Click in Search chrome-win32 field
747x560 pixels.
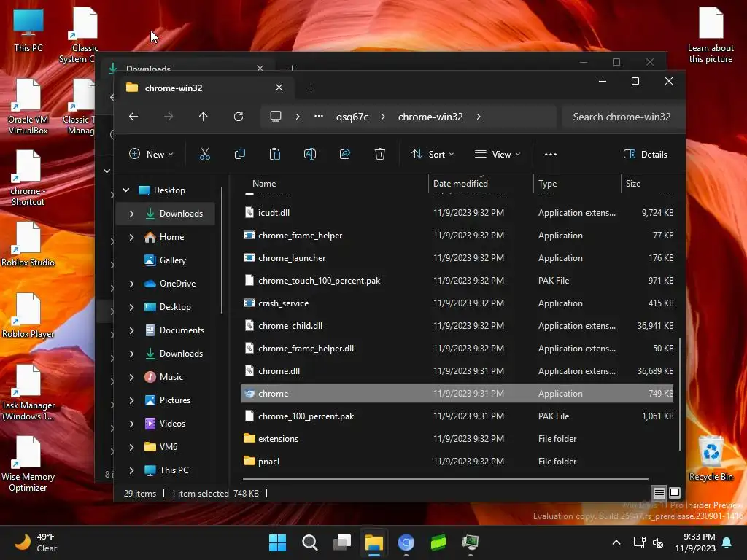[x=622, y=117]
